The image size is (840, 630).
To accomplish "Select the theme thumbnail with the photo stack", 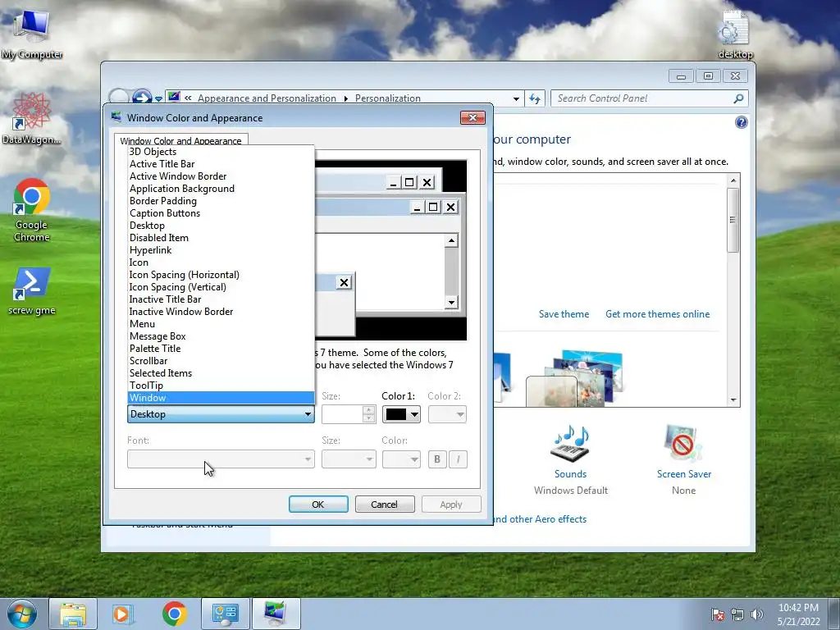I will tap(575, 379).
